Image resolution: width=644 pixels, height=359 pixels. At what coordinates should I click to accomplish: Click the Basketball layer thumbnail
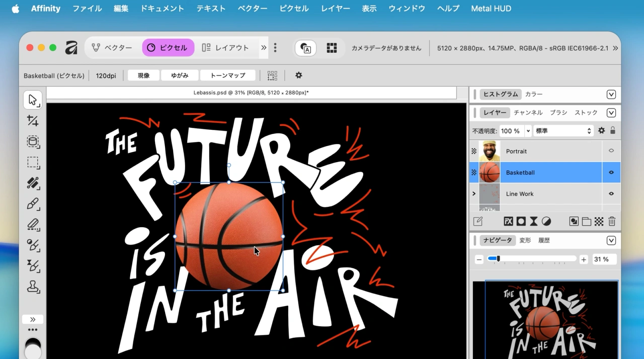[x=489, y=172]
